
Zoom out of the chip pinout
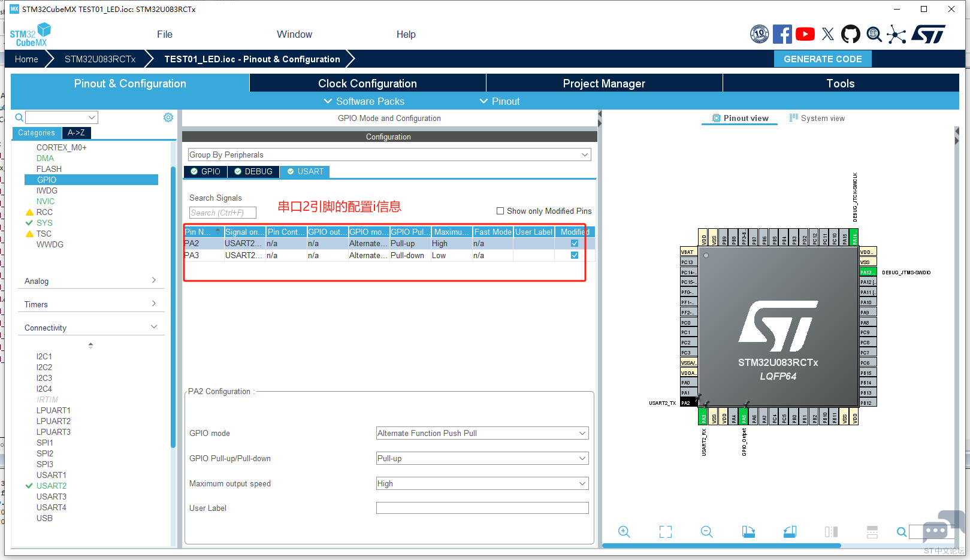click(706, 532)
